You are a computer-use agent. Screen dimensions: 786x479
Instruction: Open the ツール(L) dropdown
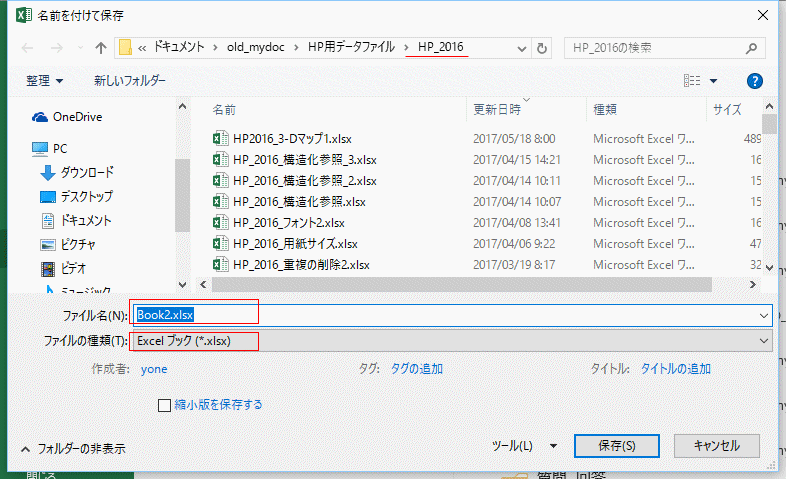pos(524,446)
